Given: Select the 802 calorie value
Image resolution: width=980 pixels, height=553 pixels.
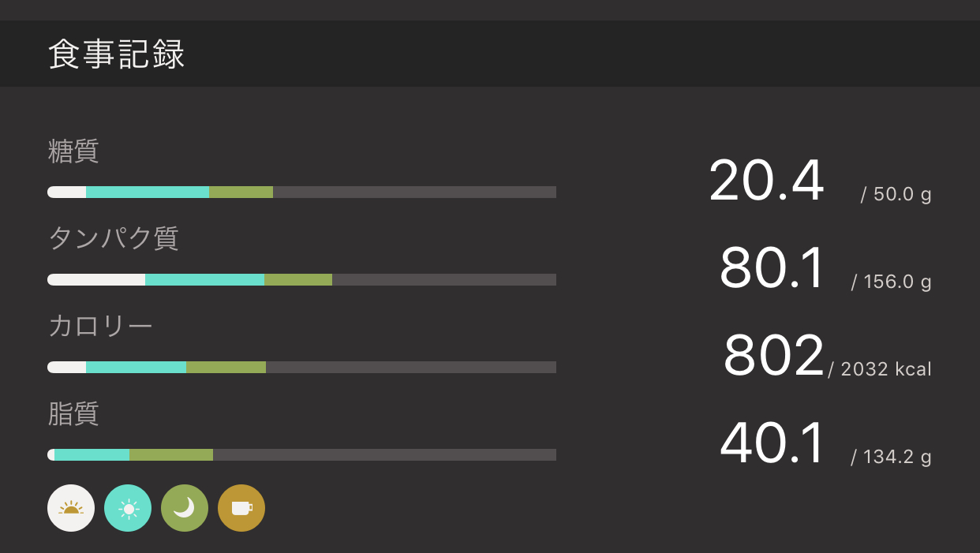Looking at the screenshot, I should tap(773, 357).
